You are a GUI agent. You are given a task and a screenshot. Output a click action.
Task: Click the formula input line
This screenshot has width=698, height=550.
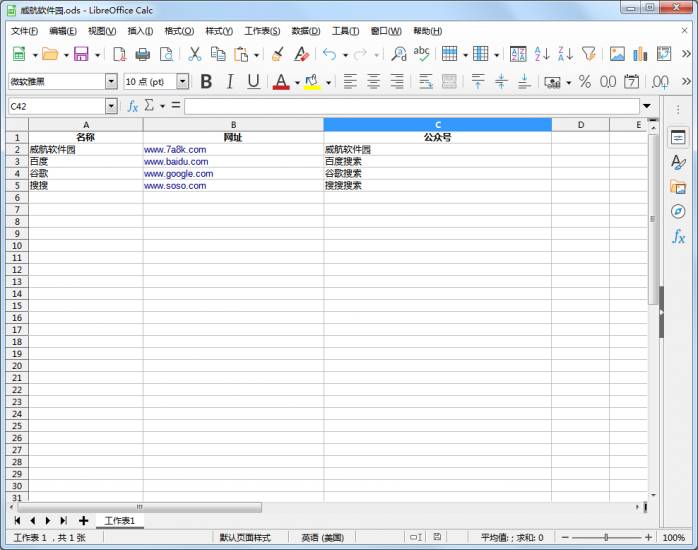pyautogui.click(x=412, y=106)
